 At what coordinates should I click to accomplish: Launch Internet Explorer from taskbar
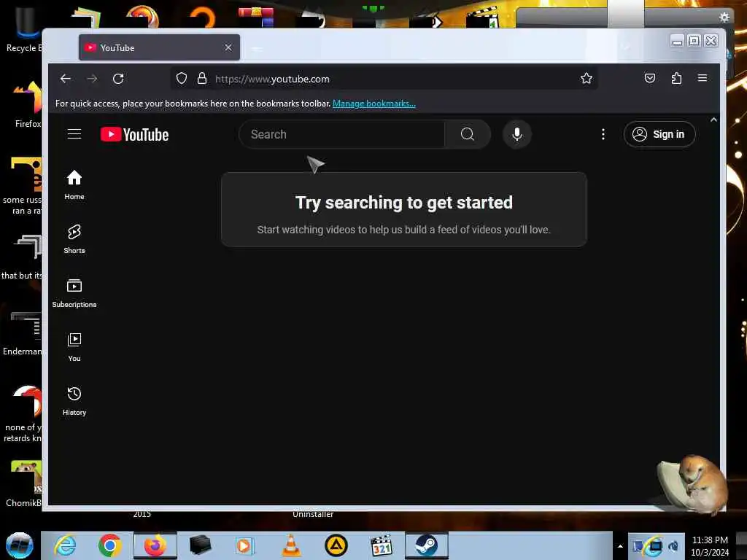coord(65,545)
